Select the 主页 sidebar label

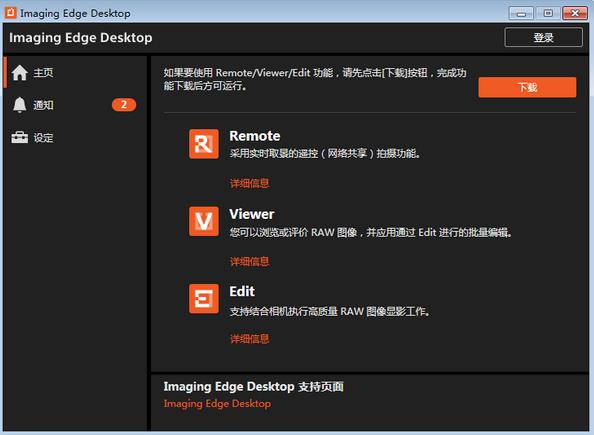point(43,72)
